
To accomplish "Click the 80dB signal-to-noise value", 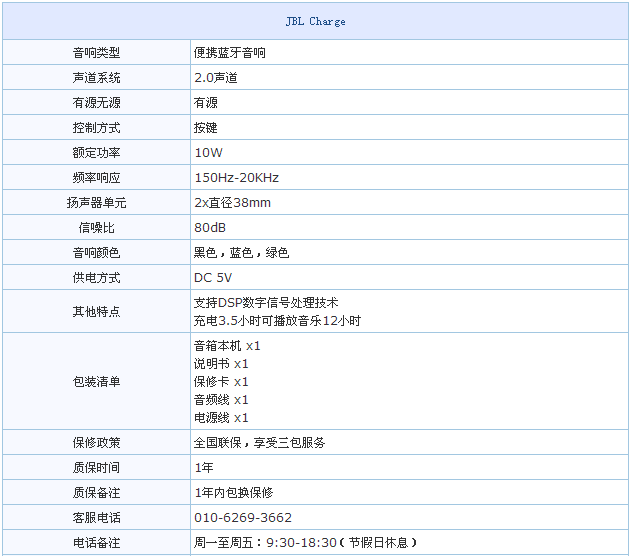I will (210, 228).
